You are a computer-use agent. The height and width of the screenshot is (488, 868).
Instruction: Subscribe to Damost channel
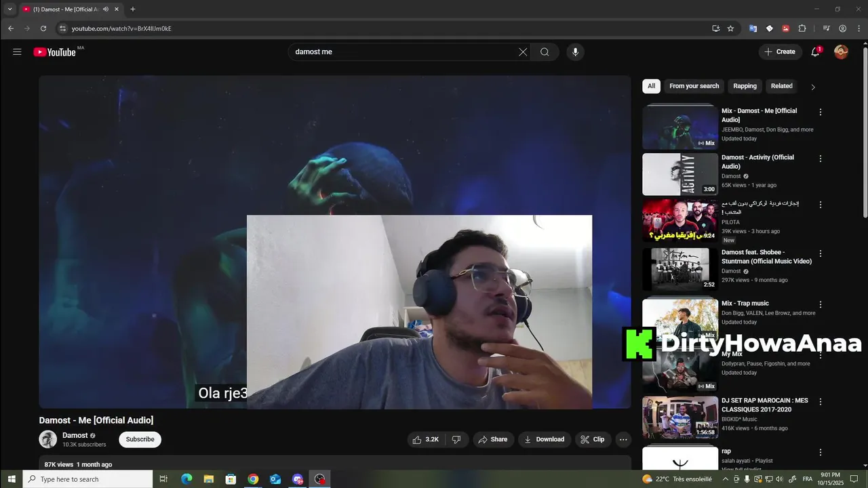coord(140,439)
